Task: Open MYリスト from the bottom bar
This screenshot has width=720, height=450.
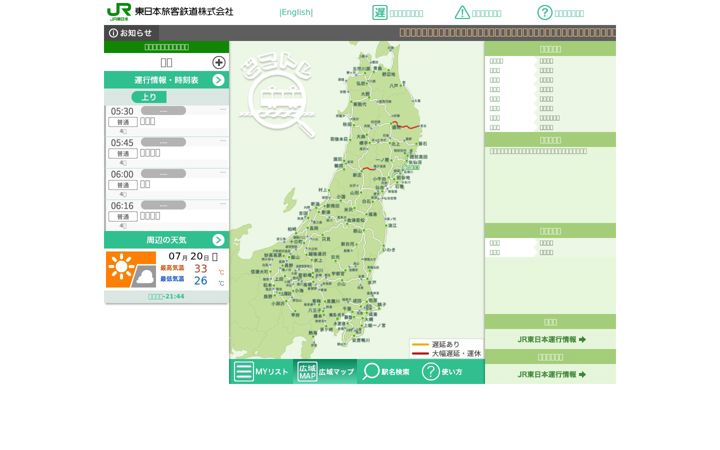Action: click(x=261, y=371)
